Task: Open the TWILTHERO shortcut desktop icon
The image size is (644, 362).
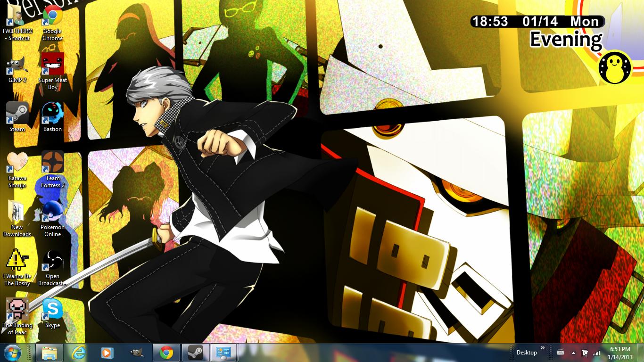Action: [x=17, y=22]
